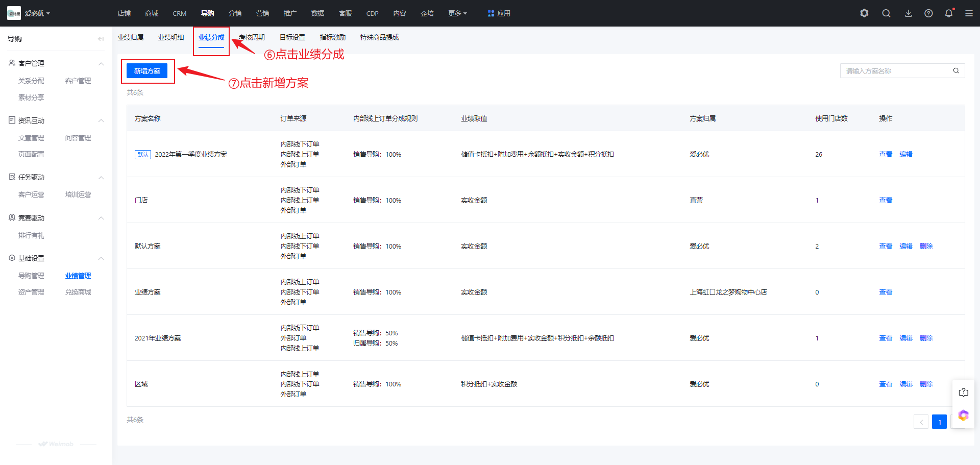Switch to the 业绩明细 tab

click(x=171, y=37)
